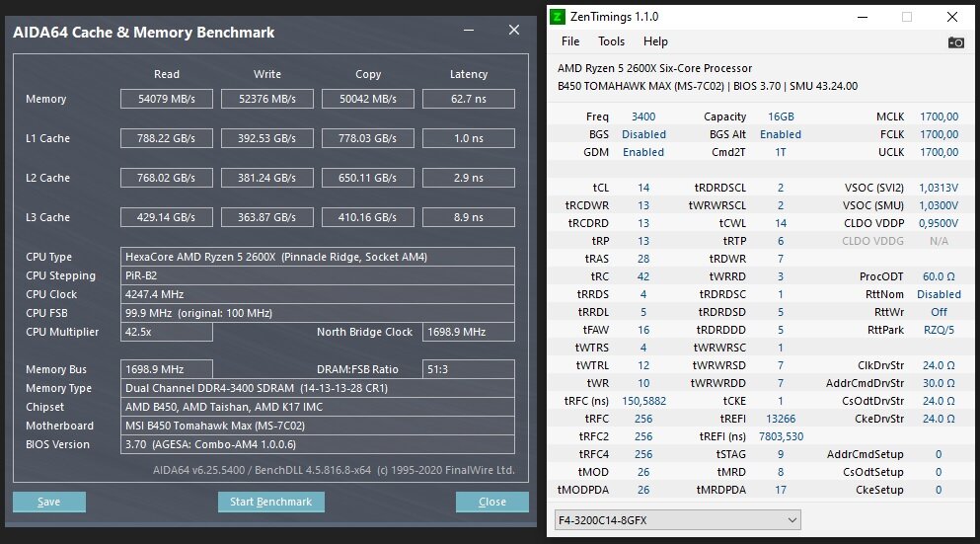Click the AddrCmdDrvStr value 30.0 Ω

coord(939,383)
